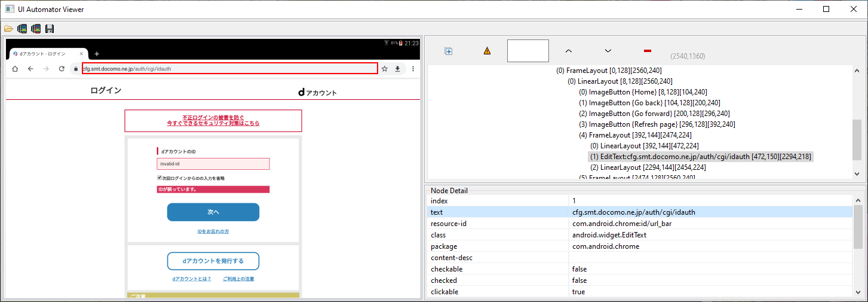Click the text row value cfg.smt.docomo.ne.jp/auth/cgi/idauth
Screen dimensions: 868x302
634,212
